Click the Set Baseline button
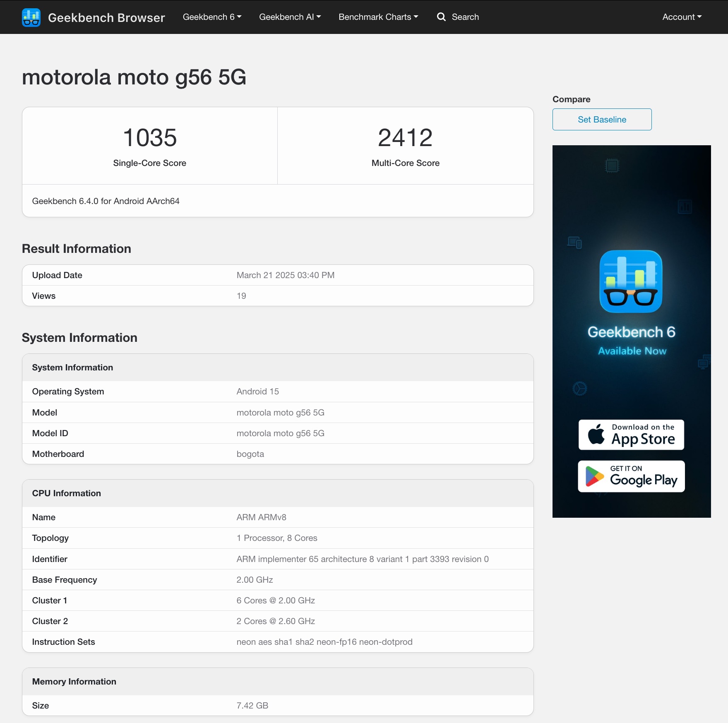Image resolution: width=728 pixels, height=723 pixels. pos(602,120)
